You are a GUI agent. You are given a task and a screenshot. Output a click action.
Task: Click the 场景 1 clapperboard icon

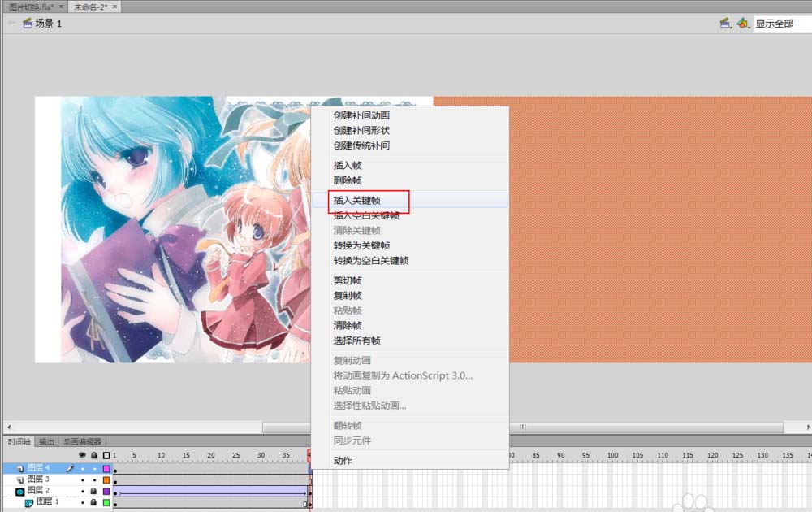click(28, 23)
